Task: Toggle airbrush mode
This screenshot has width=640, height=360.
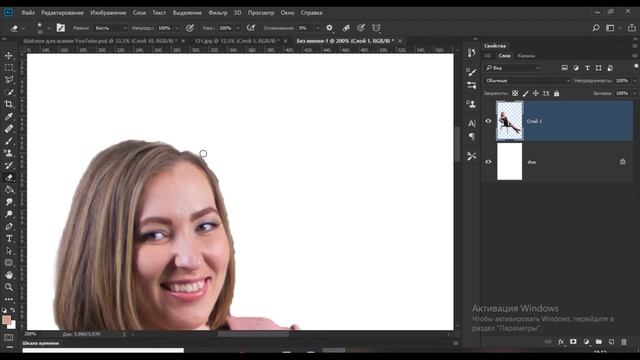Action: tap(251, 28)
